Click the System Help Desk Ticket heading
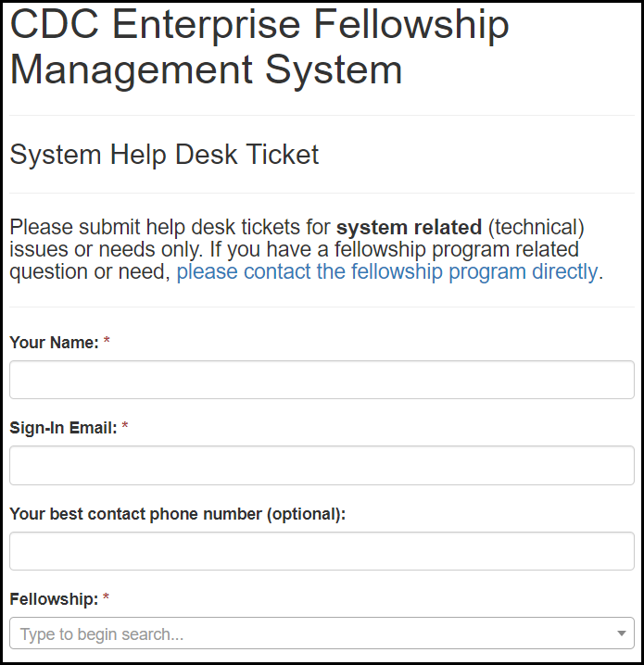This screenshot has width=644, height=665. click(164, 155)
